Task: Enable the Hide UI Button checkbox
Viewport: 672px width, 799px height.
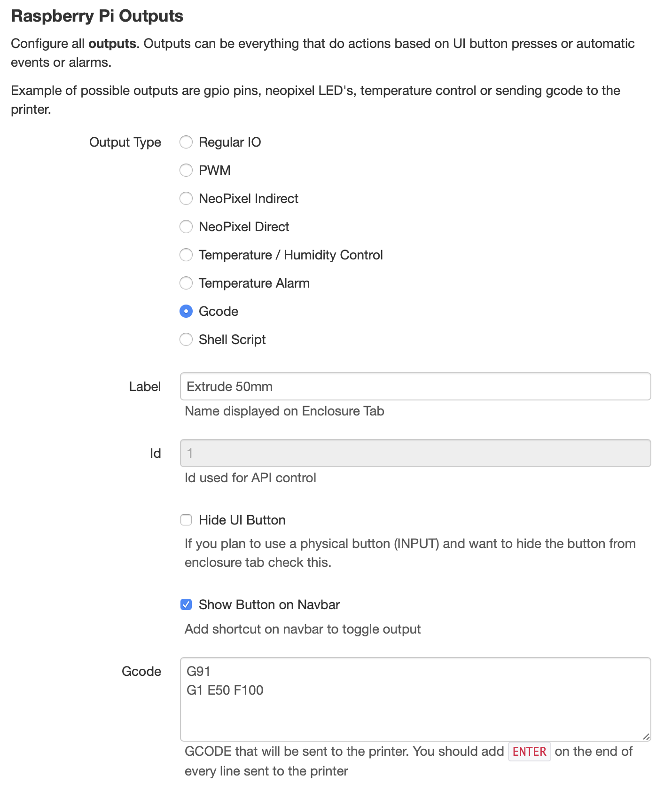Action: click(x=186, y=520)
